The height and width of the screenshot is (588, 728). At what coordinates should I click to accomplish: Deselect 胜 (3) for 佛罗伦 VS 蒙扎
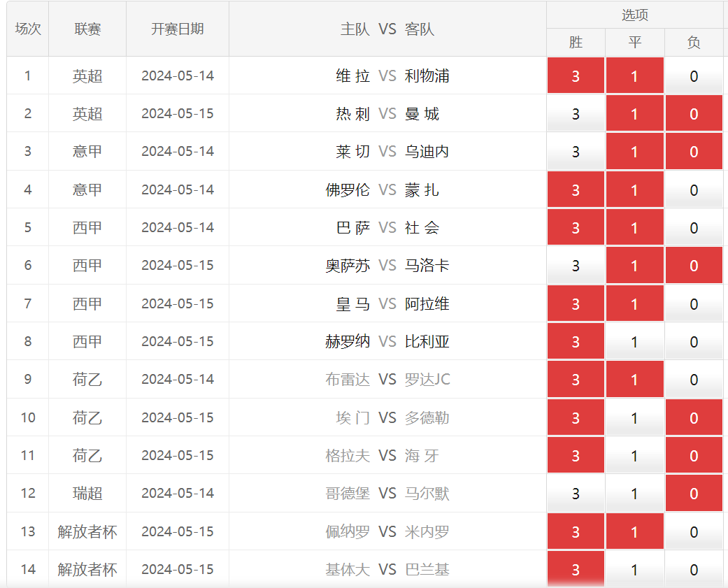[576, 189]
